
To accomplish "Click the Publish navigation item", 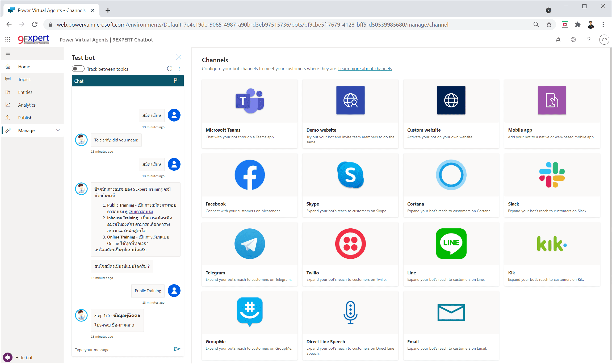I will (25, 118).
